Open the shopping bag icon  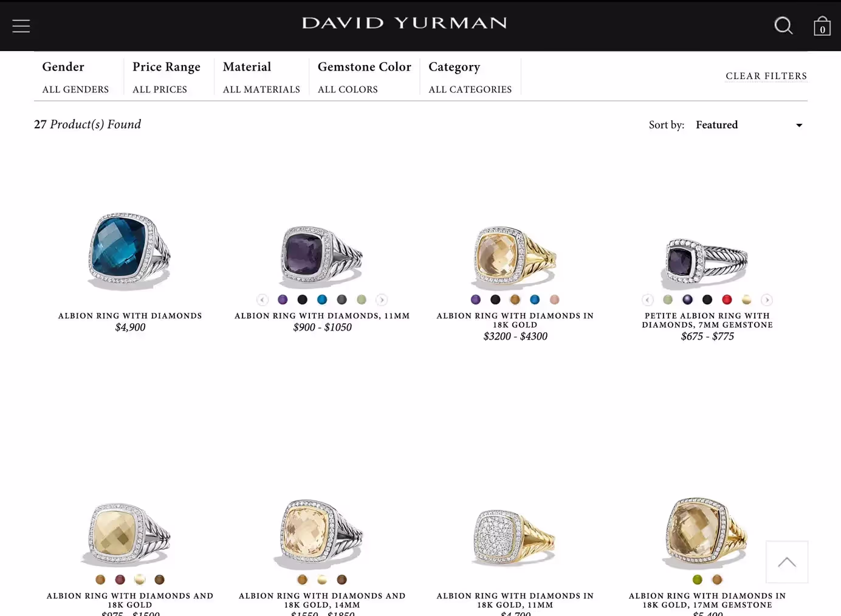click(822, 26)
